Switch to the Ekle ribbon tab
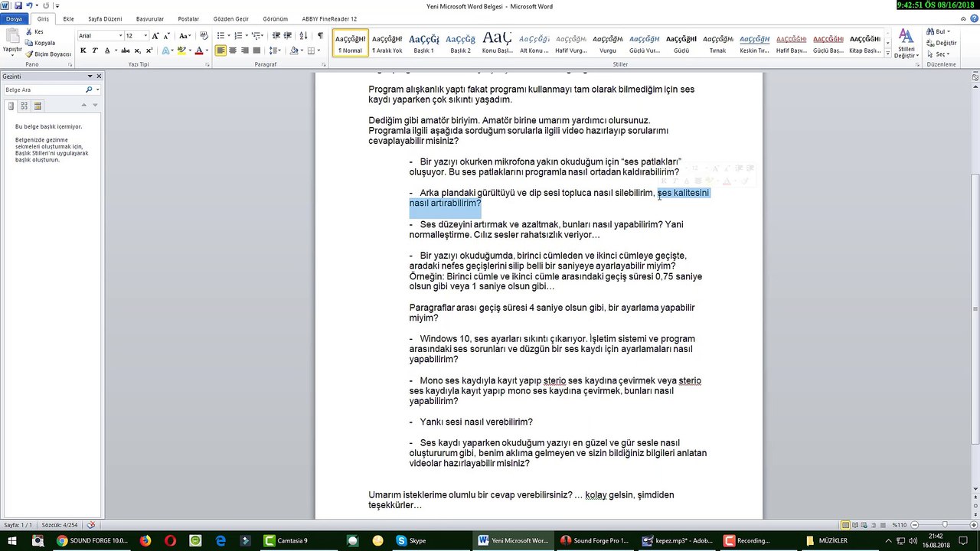980x551 pixels. coord(69,18)
